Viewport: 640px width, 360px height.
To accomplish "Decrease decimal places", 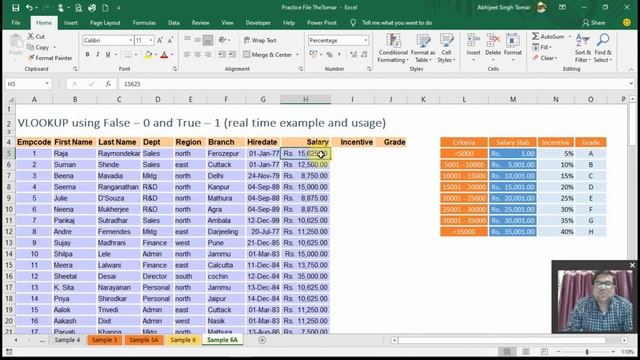I will (x=364, y=55).
